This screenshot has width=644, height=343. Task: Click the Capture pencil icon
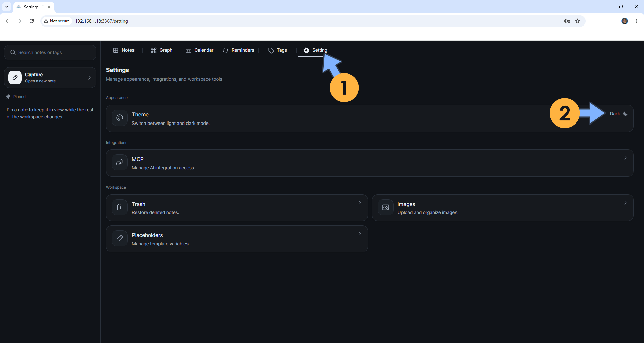[15, 77]
